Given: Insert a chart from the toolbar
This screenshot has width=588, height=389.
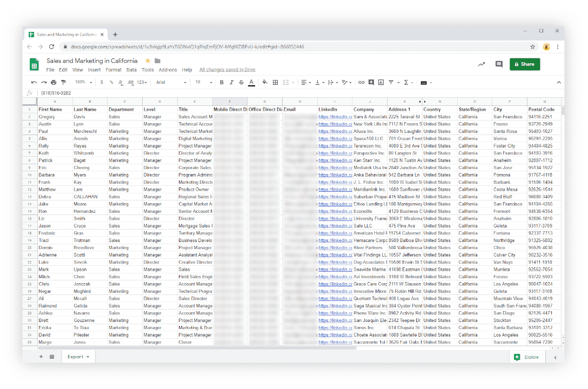Looking at the screenshot, I should [380, 83].
